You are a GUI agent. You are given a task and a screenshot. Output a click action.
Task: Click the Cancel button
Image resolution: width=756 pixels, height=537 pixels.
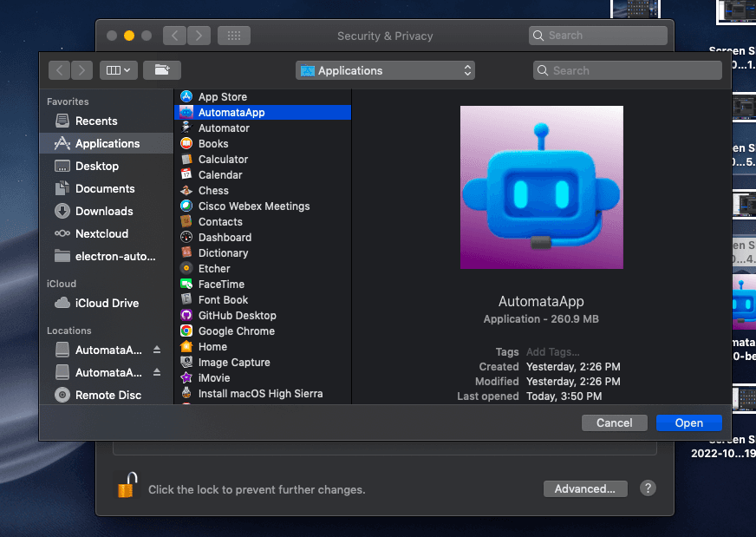click(614, 422)
